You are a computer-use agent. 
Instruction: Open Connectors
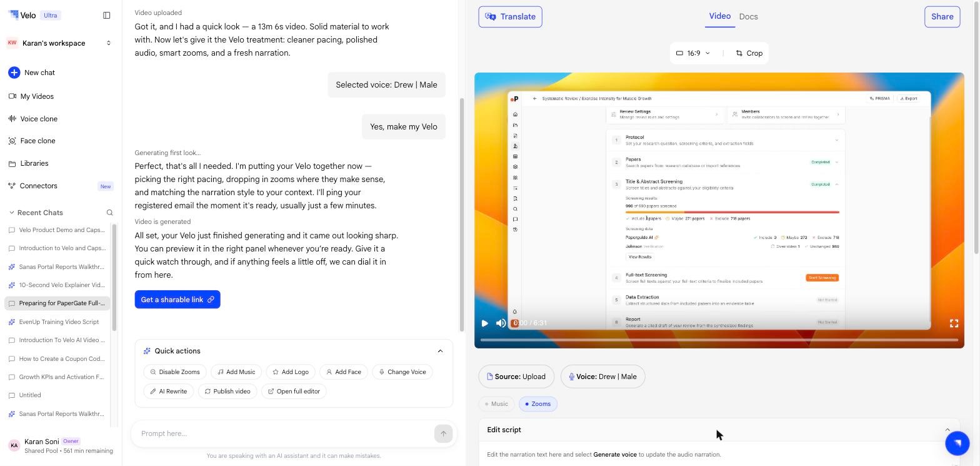coord(60,186)
